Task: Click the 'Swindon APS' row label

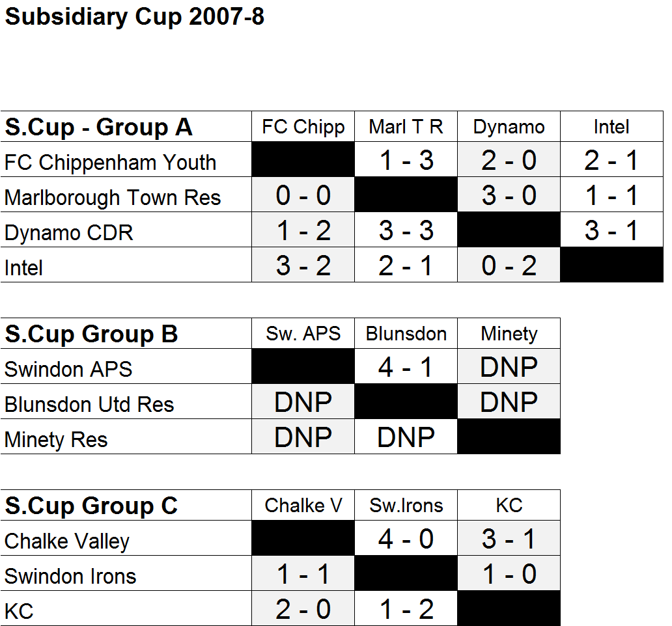Action: pos(68,370)
